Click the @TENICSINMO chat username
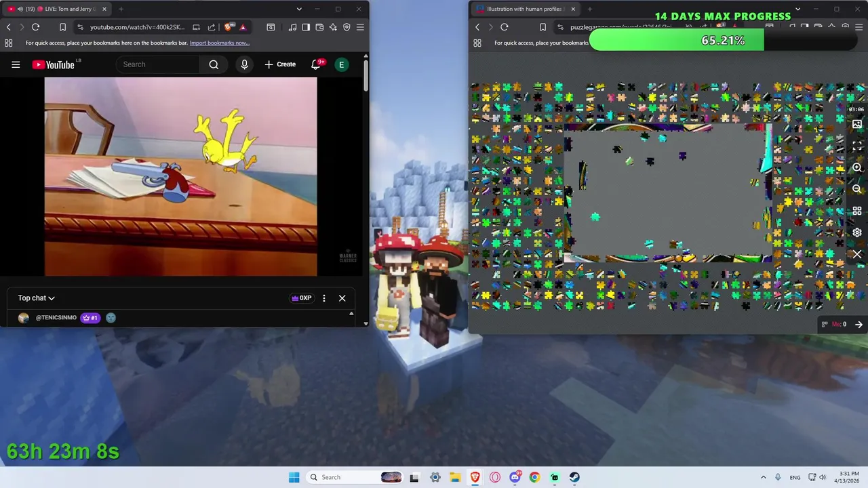This screenshot has width=868, height=488. pyautogui.click(x=56, y=317)
